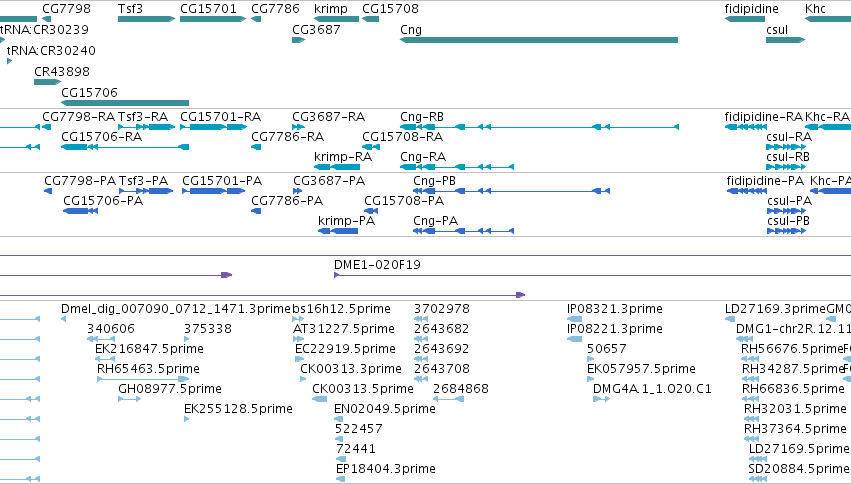
Task: Click the 2684868 EST label
Action: [x=461, y=389]
